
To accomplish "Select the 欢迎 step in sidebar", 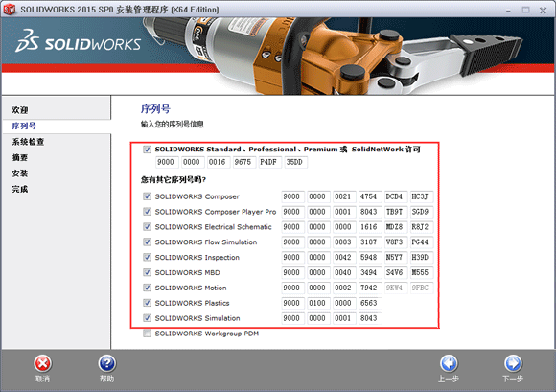I will click(20, 110).
